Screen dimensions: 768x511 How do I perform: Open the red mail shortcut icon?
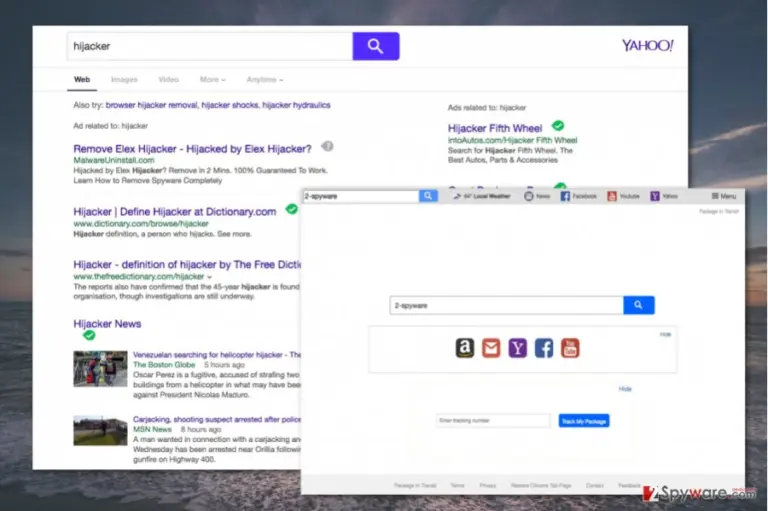[x=491, y=348]
